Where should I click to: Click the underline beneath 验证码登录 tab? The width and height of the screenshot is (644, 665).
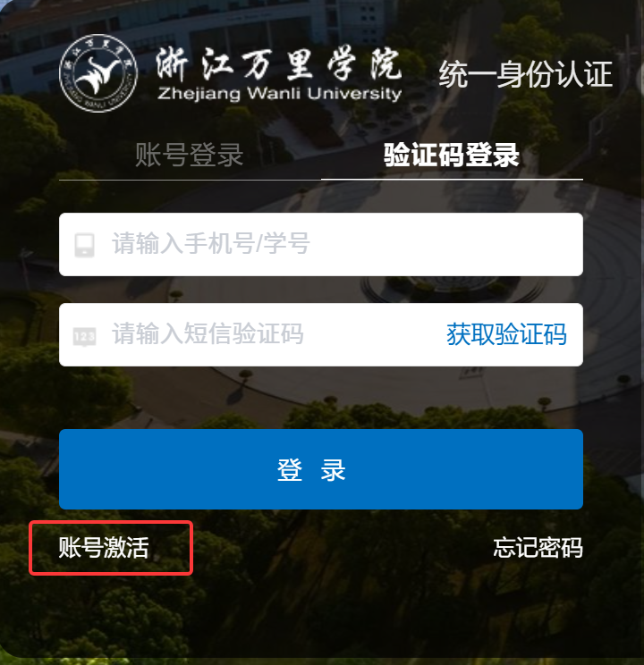(x=452, y=180)
